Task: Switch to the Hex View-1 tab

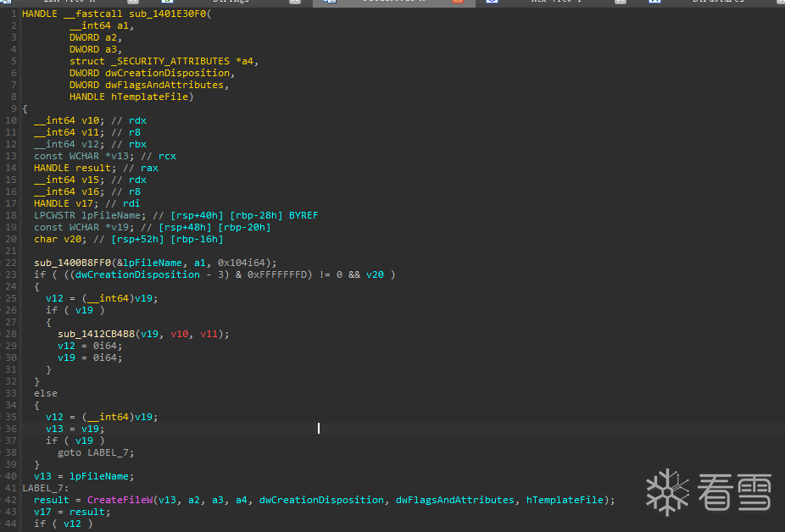Action: coord(556,2)
